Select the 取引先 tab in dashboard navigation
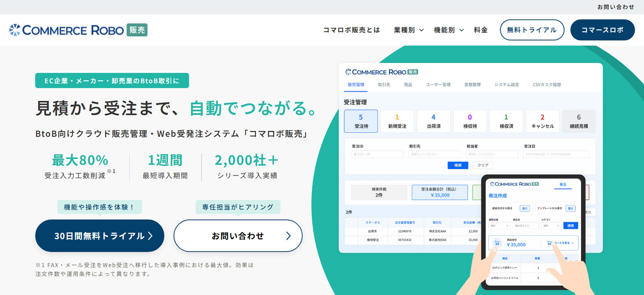Image resolution: width=644 pixels, height=295 pixels. [384, 85]
